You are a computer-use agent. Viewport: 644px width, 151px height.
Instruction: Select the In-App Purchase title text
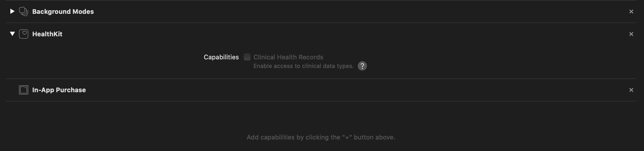click(x=59, y=90)
